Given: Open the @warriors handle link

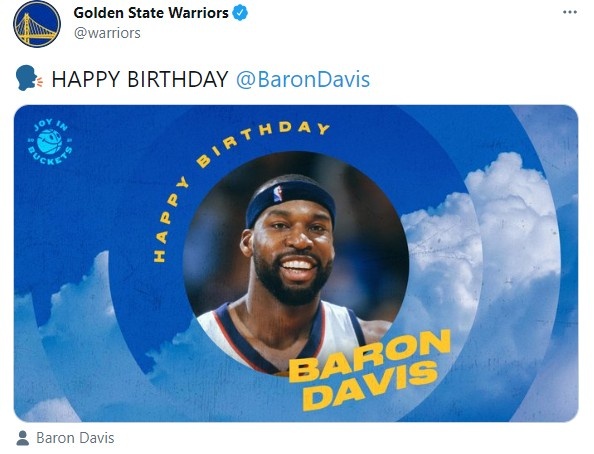Looking at the screenshot, I should click(x=107, y=33).
